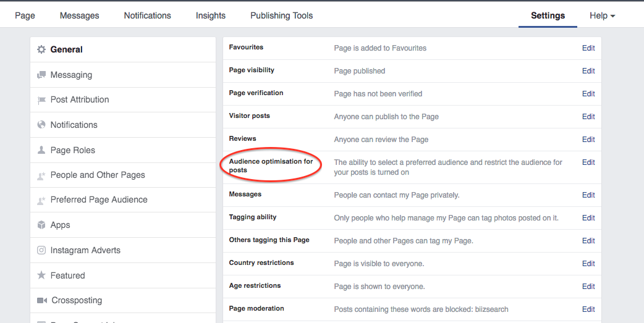Open the Messages tab in top bar
The height and width of the screenshot is (323, 644).
coord(79,15)
